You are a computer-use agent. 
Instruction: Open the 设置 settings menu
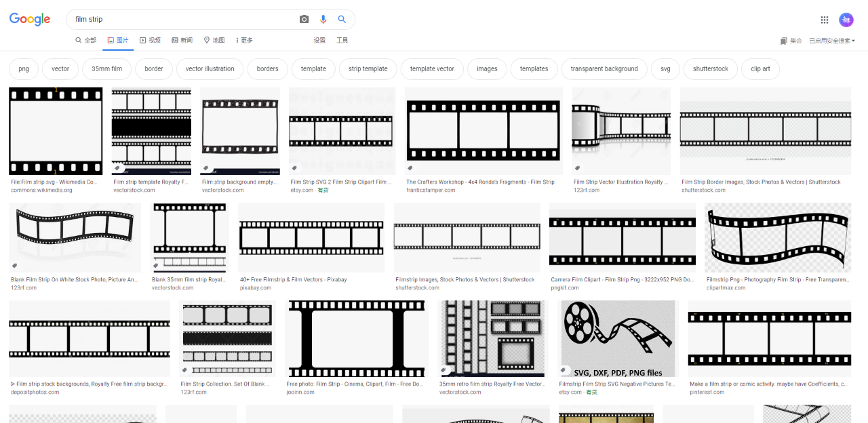319,40
